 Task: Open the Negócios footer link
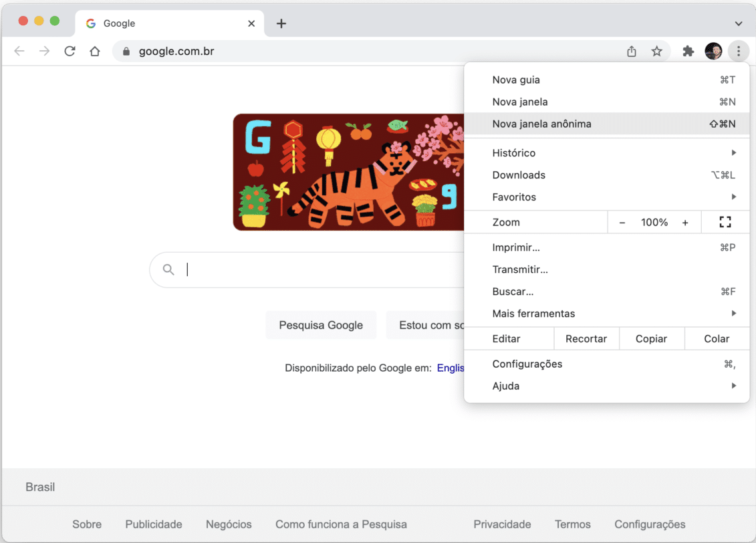click(x=229, y=524)
